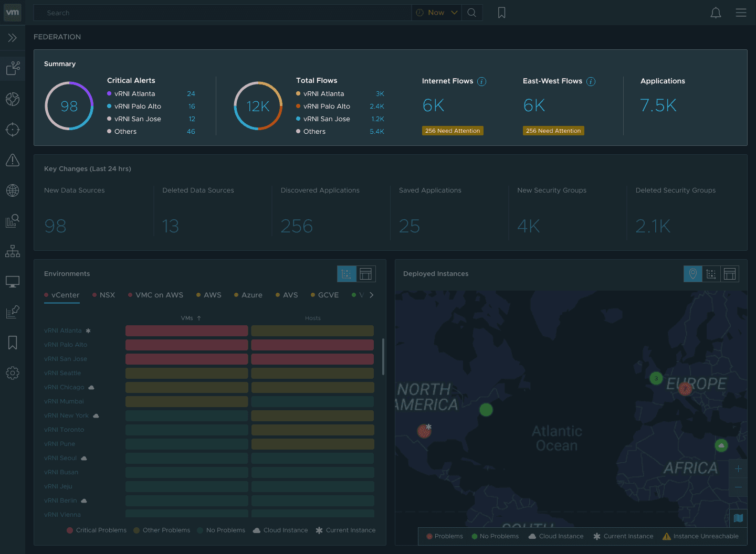
Task: Click Internet Flows 256 Need Attention badge
Action: (x=453, y=131)
